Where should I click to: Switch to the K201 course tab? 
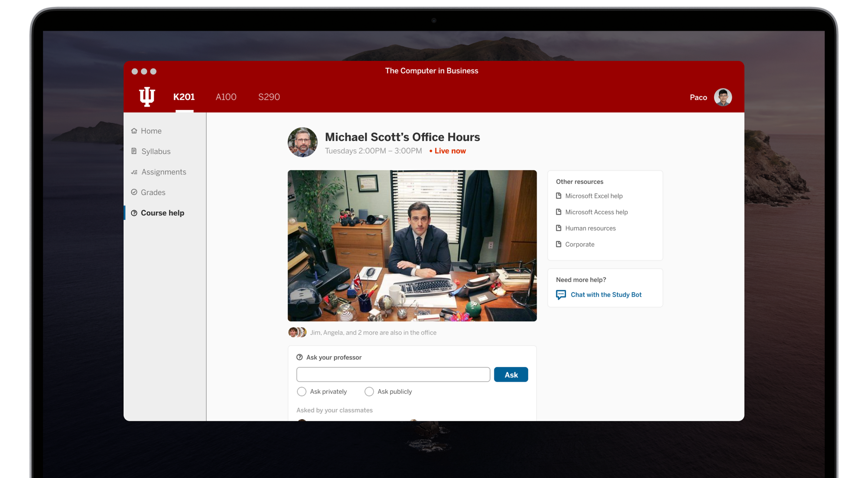[184, 97]
